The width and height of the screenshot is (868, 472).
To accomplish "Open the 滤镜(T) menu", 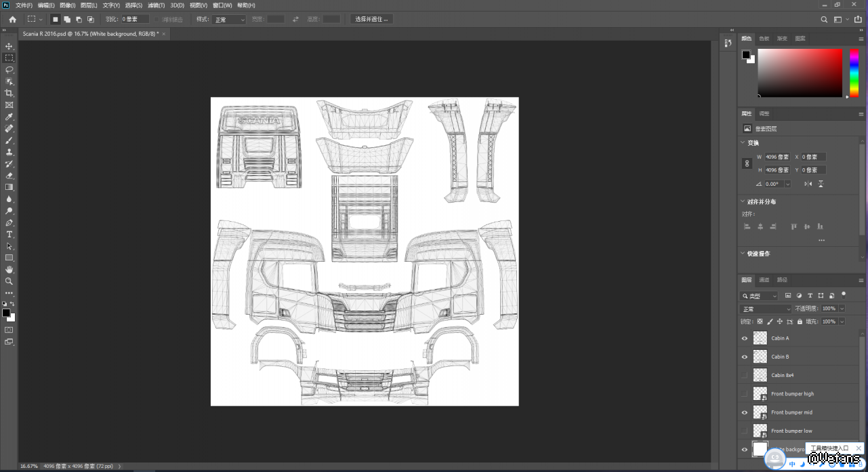I will [x=155, y=5].
